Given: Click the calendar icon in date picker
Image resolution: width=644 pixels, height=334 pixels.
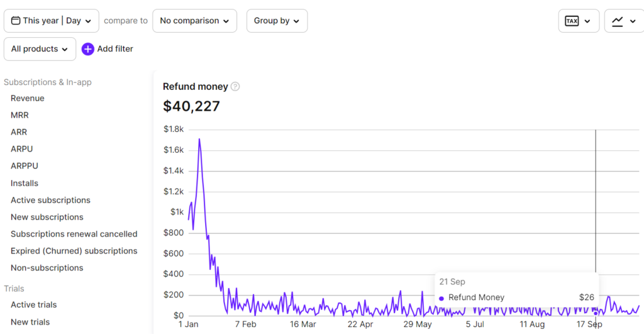Looking at the screenshot, I should 16,21.
